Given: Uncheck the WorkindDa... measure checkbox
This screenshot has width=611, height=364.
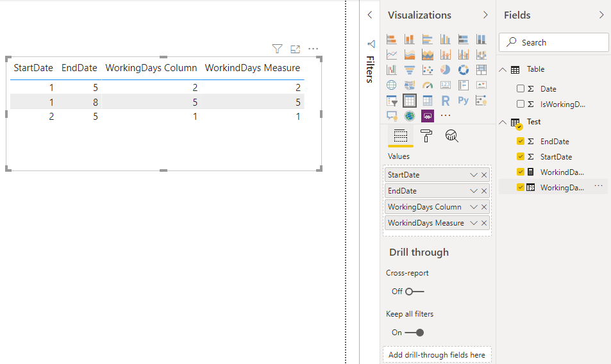Looking at the screenshot, I should (x=520, y=172).
